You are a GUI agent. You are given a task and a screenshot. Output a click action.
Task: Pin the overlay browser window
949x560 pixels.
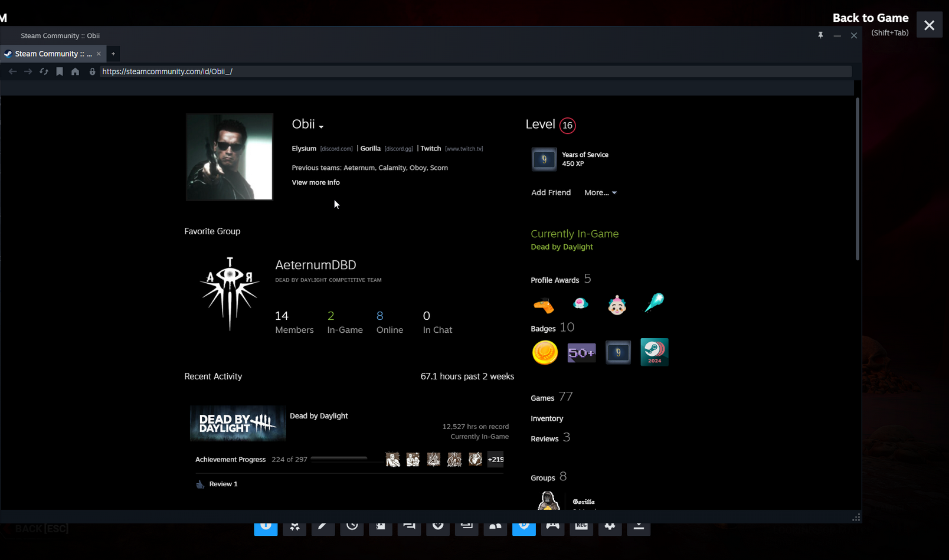[x=820, y=35]
